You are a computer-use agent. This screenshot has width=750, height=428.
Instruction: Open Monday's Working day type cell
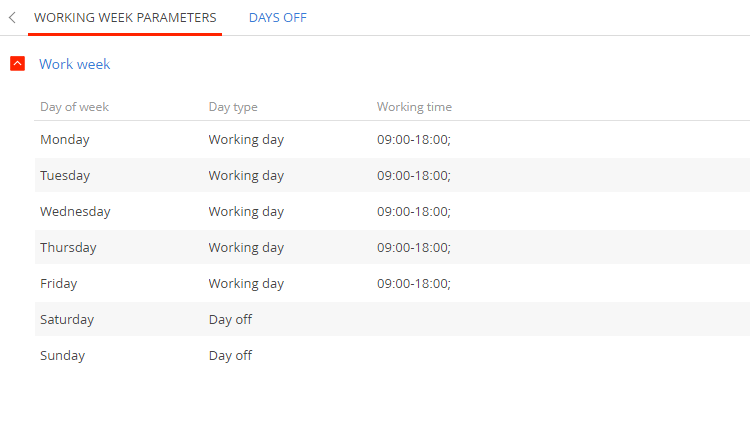tap(246, 140)
